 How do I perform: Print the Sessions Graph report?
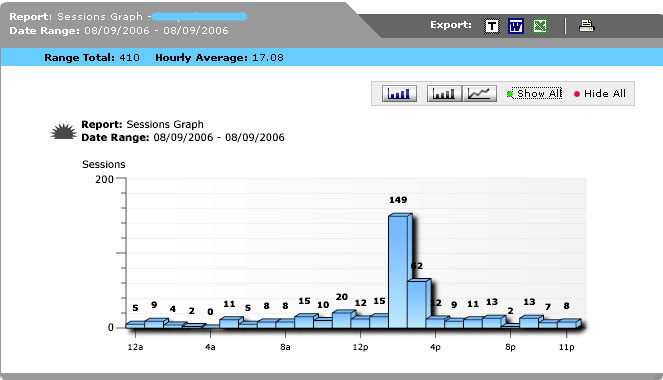click(586, 26)
